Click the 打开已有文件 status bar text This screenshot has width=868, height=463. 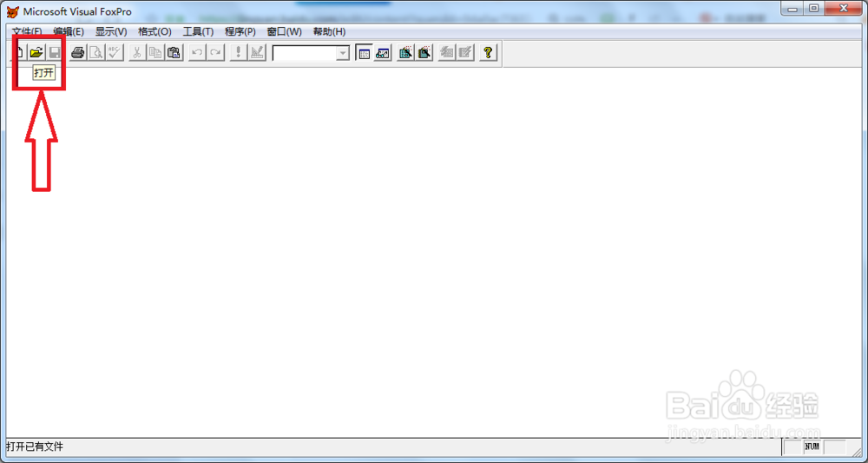(x=35, y=446)
